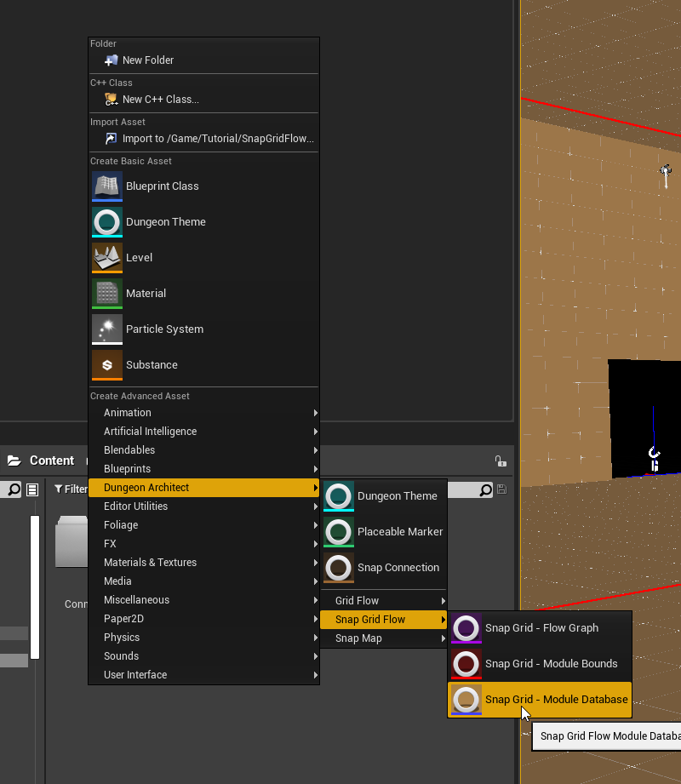Click the Material asset icon
This screenshot has height=784, width=681.
pos(107,294)
